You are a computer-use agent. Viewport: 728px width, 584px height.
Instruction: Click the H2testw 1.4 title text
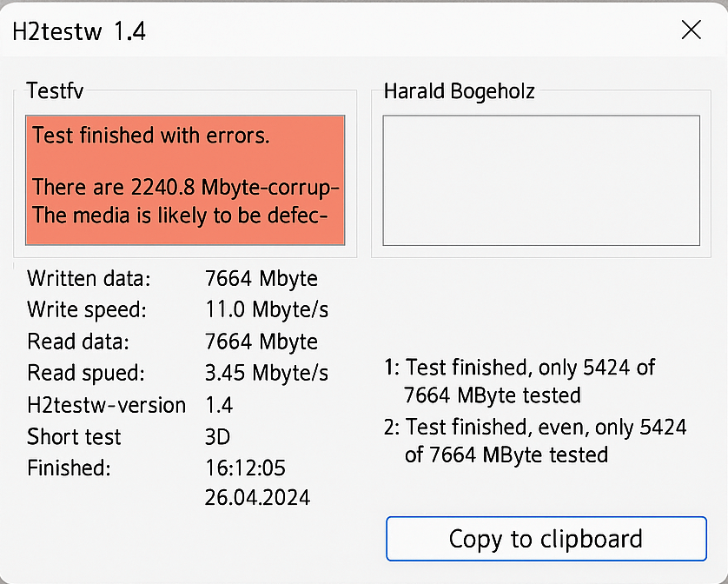pyautogui.click(x=78, y=32)
